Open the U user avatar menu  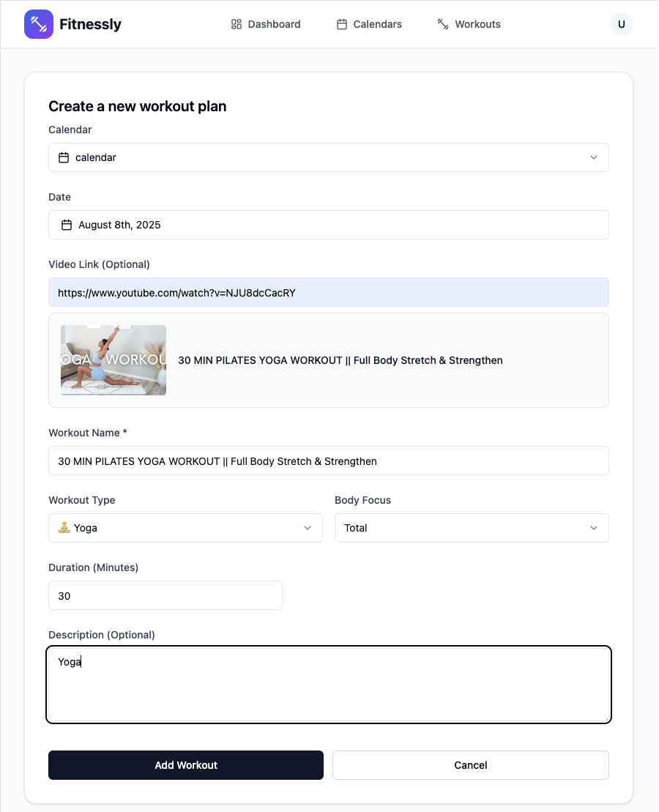click(621, 23)
